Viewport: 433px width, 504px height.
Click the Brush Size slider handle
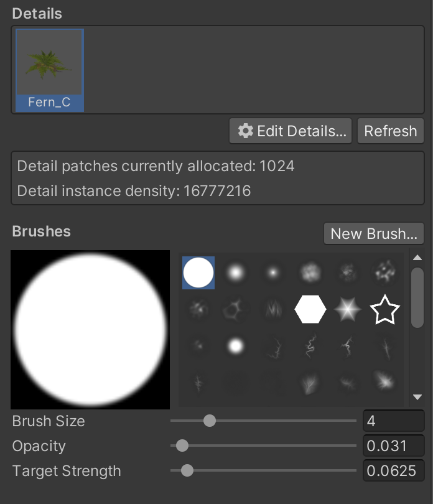pos(210,421)
